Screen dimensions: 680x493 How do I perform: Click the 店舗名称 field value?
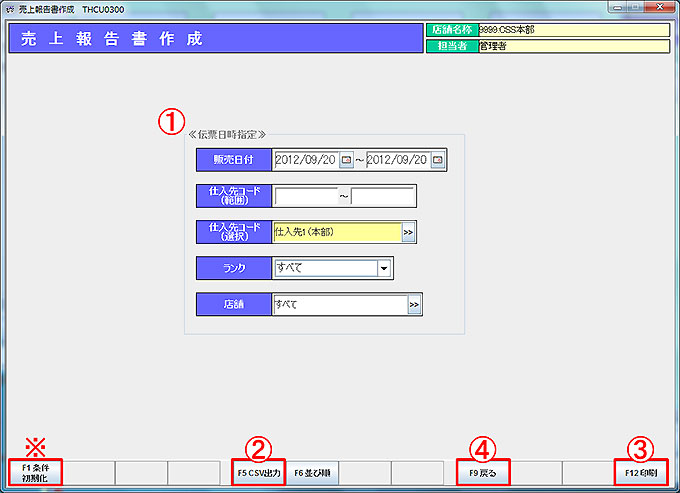tap(574, 30)
